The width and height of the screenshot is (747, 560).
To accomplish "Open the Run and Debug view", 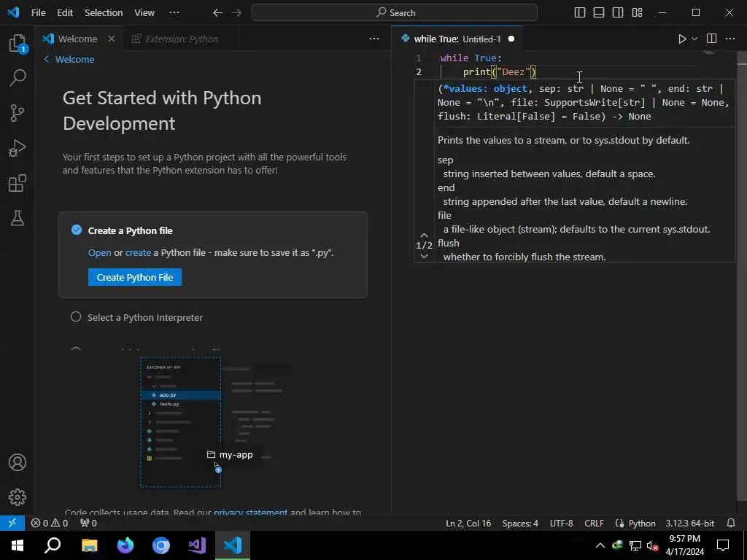I will [x=18, y=148].
